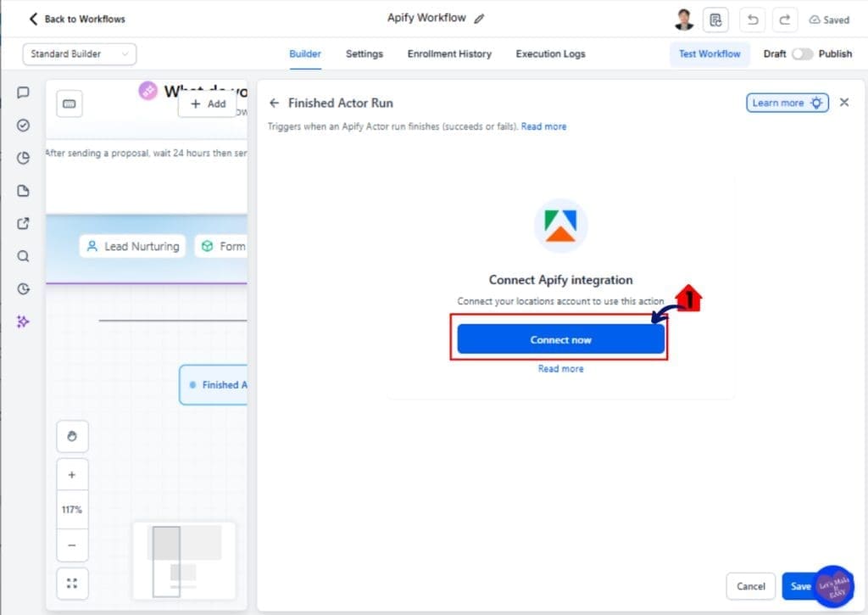Image resolution: width=868 pixels, height=615 pixels.
Task: Redo the last change
Action: point(784,20)
